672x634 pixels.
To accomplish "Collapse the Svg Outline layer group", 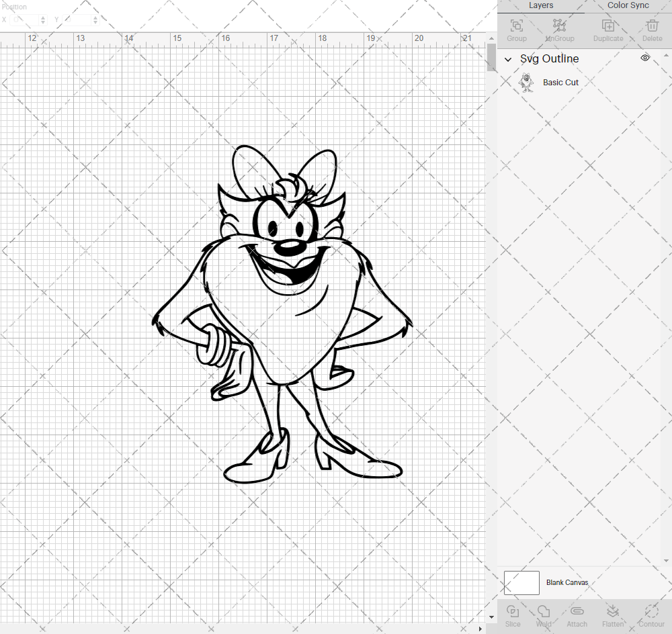I will click(x=509, y=59).
